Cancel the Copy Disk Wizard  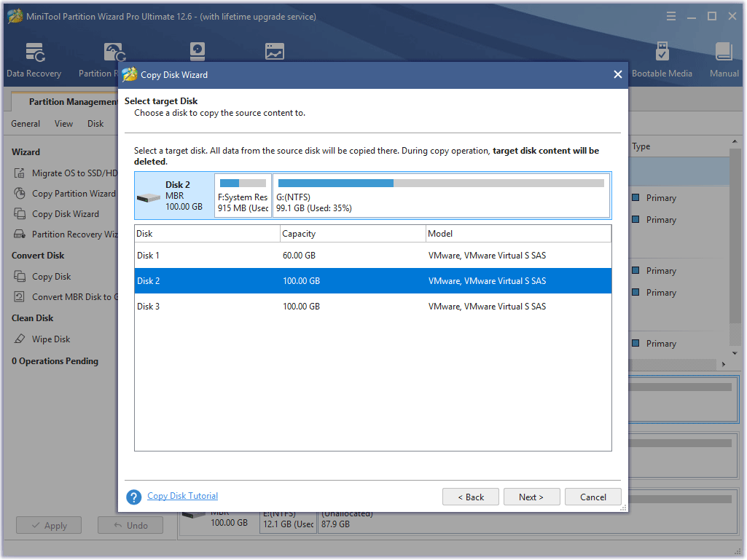(x=593, y=497)
